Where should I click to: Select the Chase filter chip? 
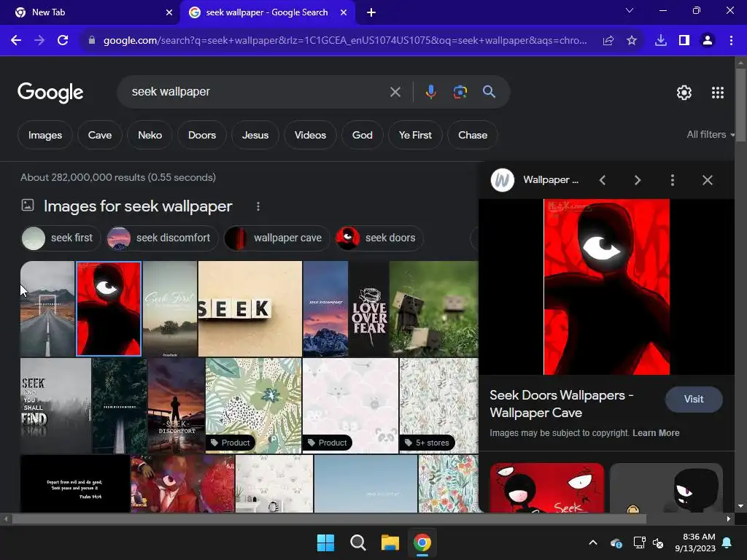(x=473, y=135)
